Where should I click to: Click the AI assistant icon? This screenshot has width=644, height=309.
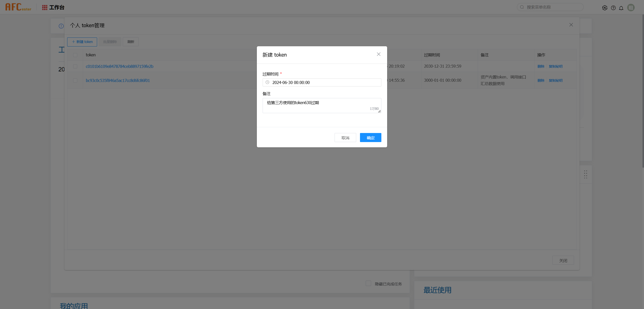point(605,8)
